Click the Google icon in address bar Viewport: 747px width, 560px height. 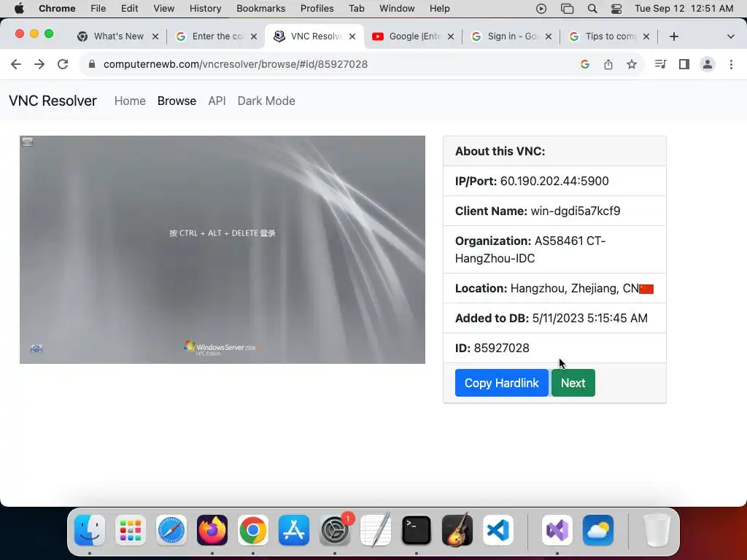585,64
